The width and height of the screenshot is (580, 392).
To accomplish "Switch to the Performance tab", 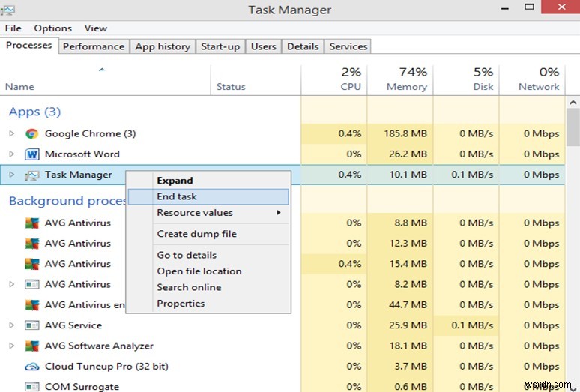I will point(94,46).
